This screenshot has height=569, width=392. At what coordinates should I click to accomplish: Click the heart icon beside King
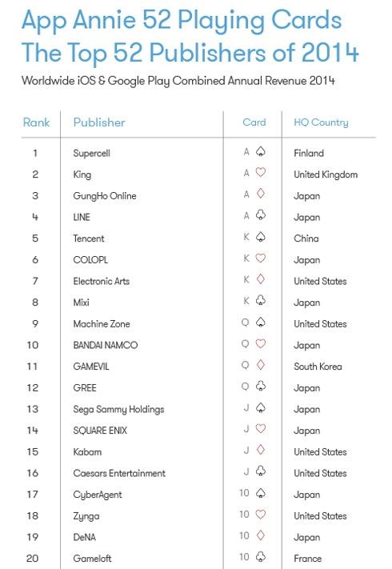pyautogui.click(x=261, y=172)
